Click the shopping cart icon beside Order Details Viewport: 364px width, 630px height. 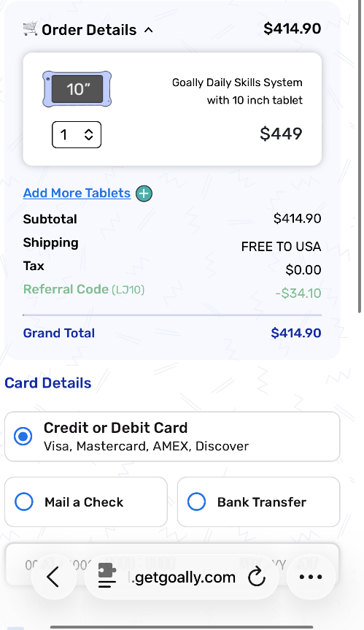(x=30, y=29)
